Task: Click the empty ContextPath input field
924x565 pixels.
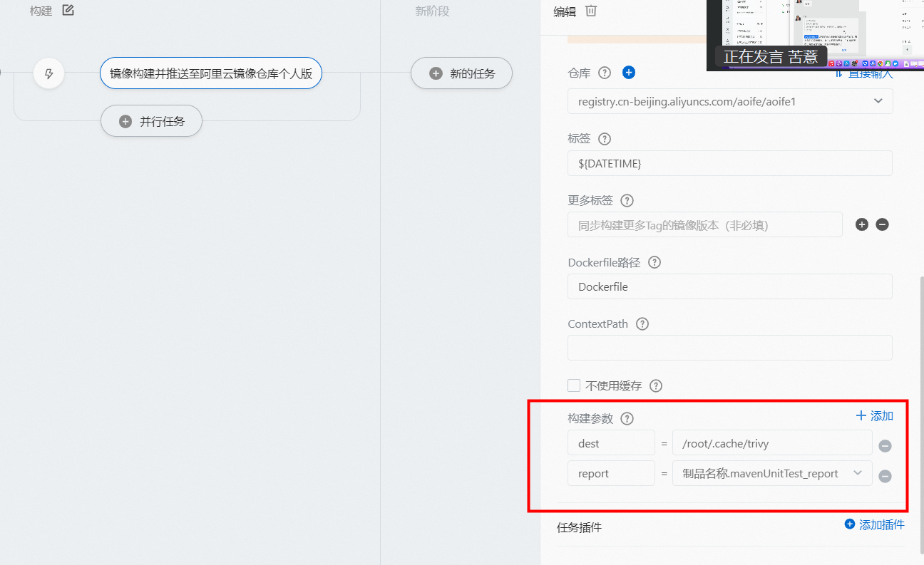Action: click(730, 348)
